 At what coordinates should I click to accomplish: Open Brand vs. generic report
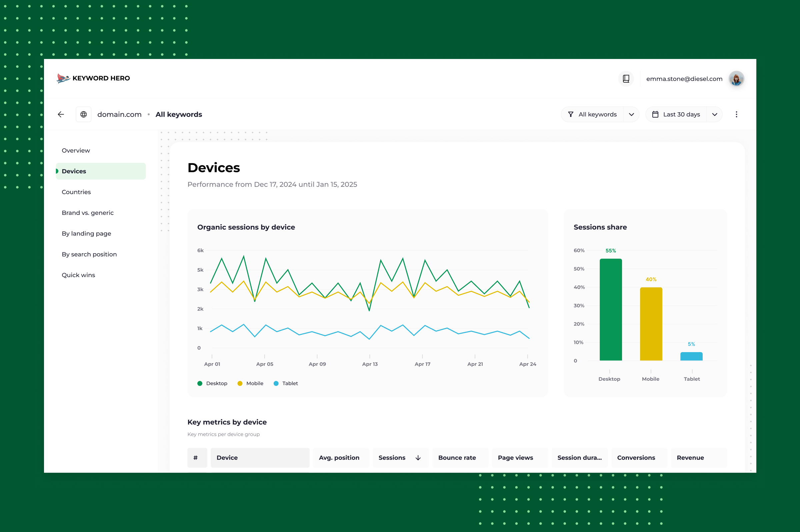pos(88,213)
